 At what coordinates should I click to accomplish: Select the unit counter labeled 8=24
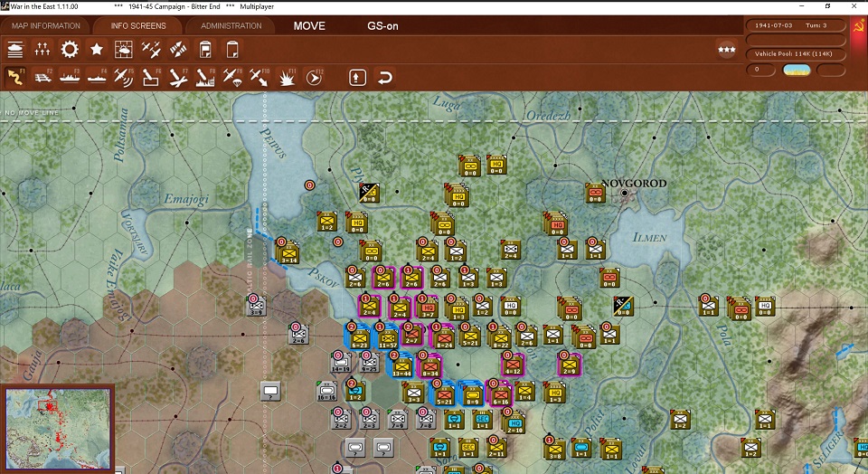coord(444,337)
